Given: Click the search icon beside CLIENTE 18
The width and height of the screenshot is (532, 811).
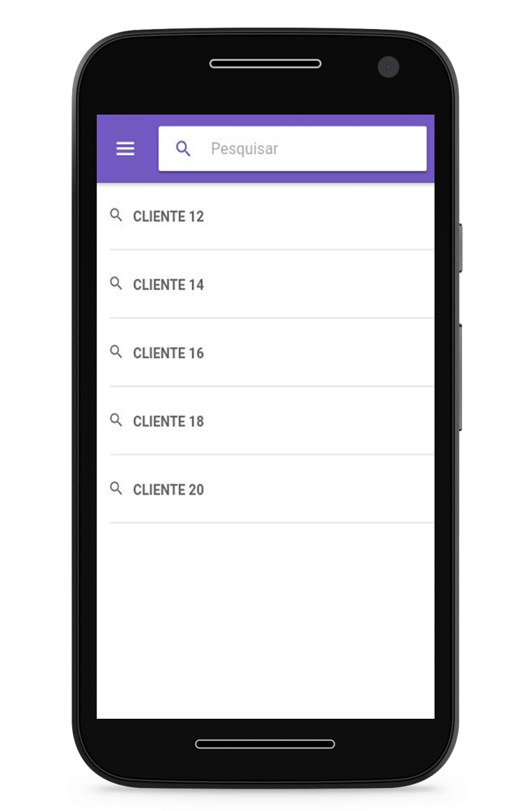Looking at the screenshot, I should pos(116,420).
